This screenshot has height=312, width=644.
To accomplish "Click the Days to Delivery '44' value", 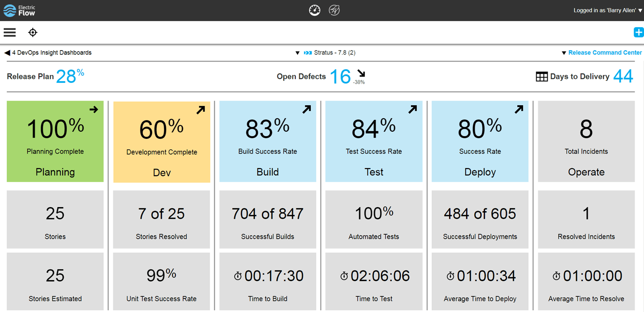I will [x=623, y=76].
